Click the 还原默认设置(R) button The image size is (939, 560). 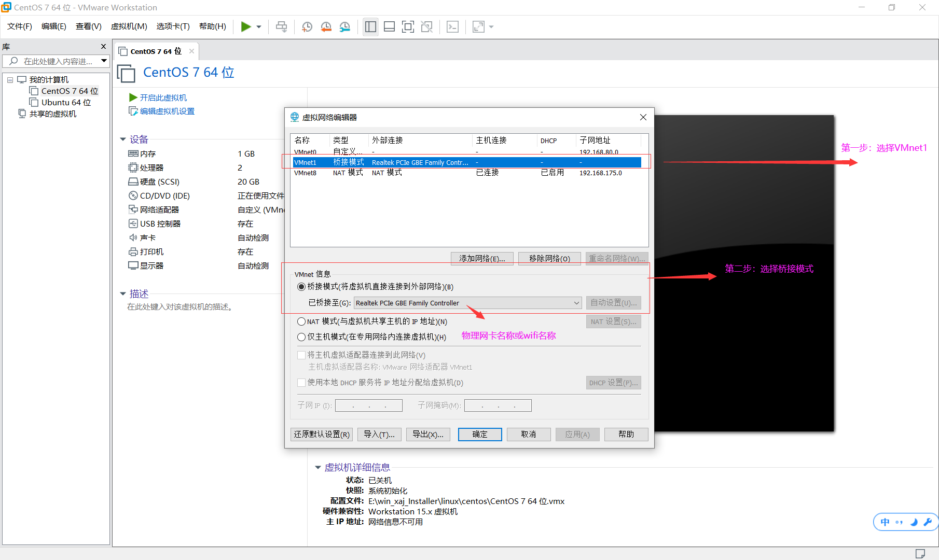click(322, 435)
